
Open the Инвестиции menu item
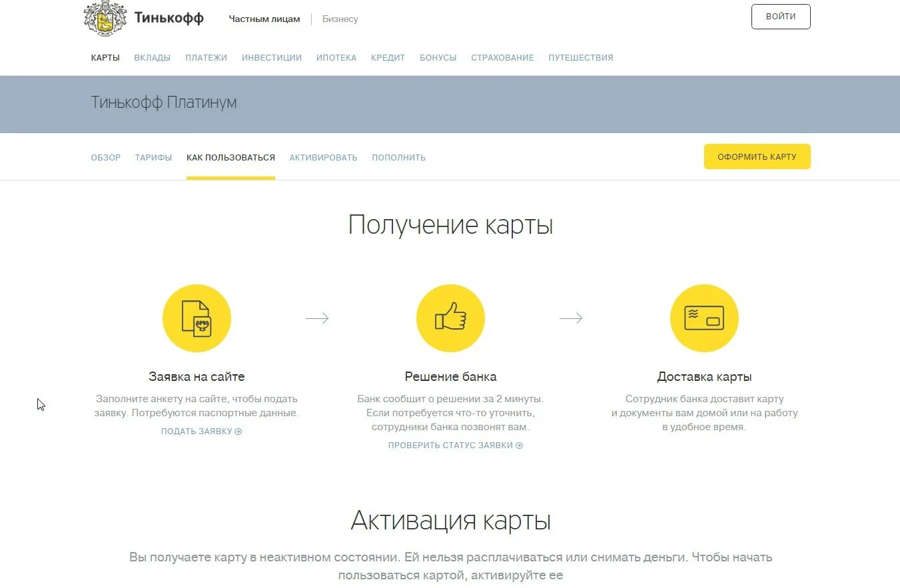(272, 58)
